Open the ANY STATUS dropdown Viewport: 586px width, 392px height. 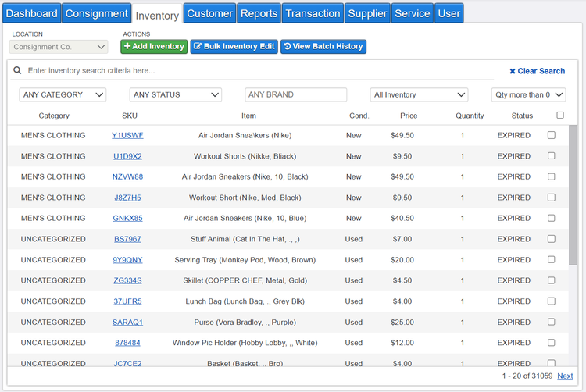(175, 94)
